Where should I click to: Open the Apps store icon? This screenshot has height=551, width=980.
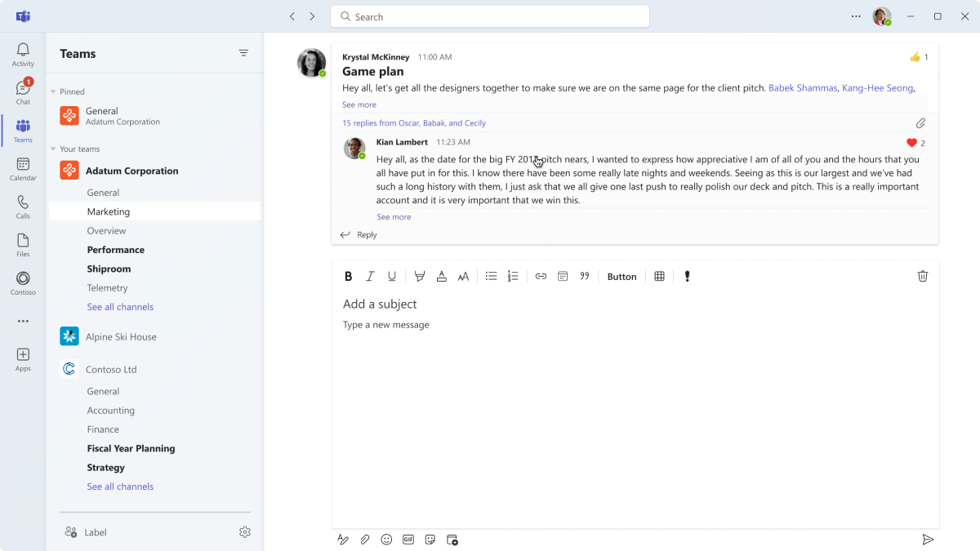(x=23, y=359)
